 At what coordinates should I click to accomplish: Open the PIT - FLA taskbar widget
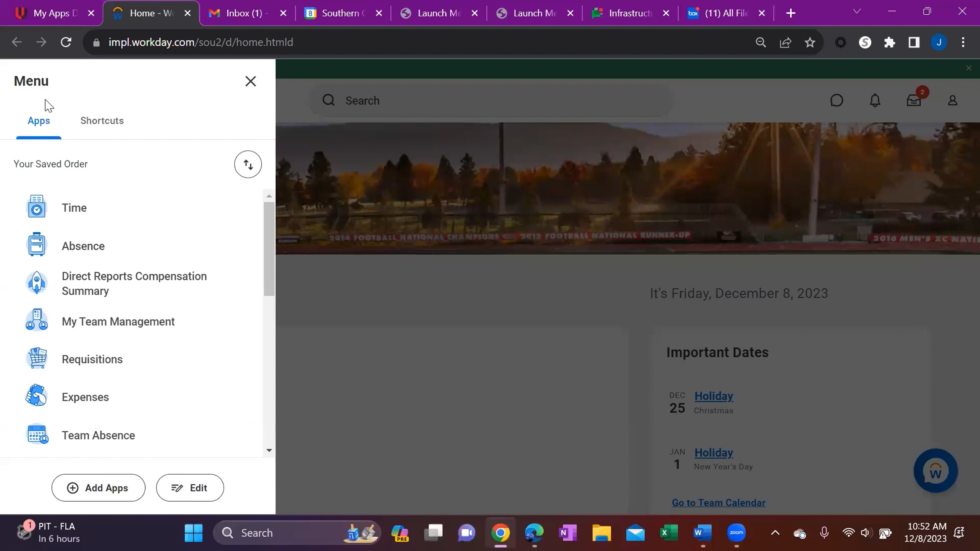coord(48,532)
